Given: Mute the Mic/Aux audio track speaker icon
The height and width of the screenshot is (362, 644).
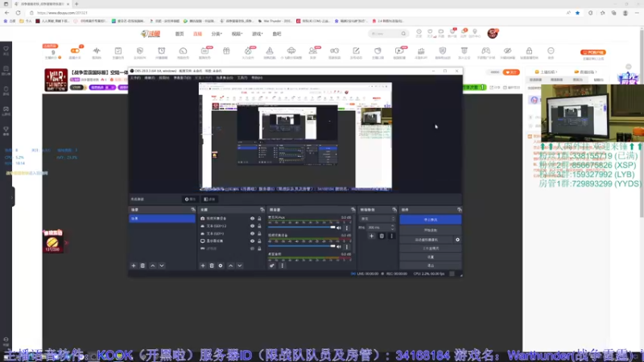Looking at the screenshot, I should pyautogui.click(x=339, y=228).
